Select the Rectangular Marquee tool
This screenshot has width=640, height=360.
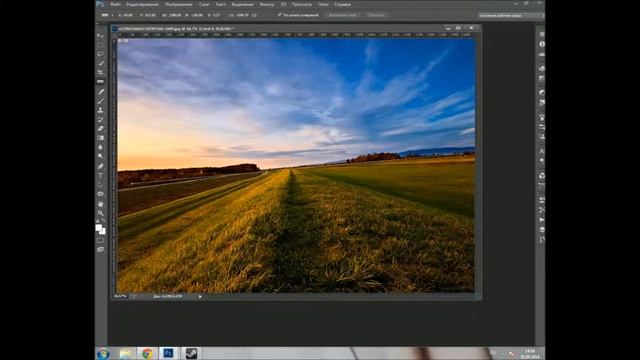tap(100, 45)
